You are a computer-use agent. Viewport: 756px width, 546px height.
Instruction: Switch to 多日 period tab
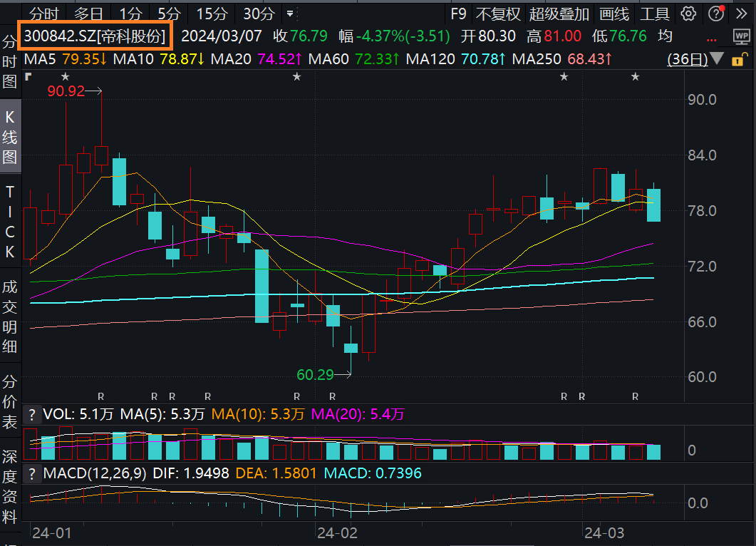[x=88, y=14]
